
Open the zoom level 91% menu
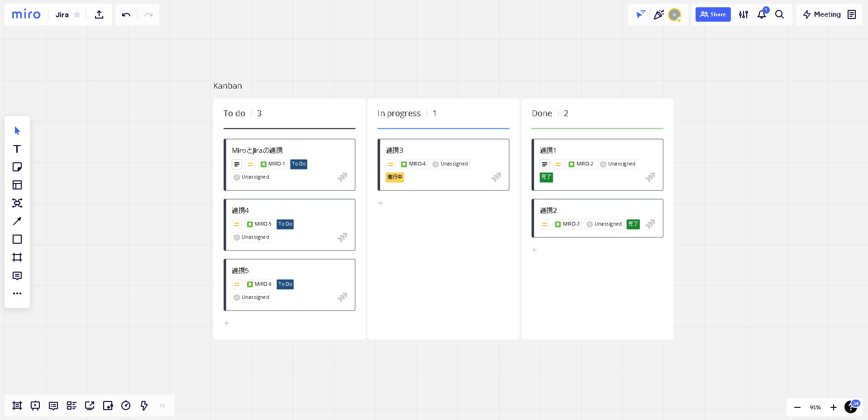click(x=815, y=407)
